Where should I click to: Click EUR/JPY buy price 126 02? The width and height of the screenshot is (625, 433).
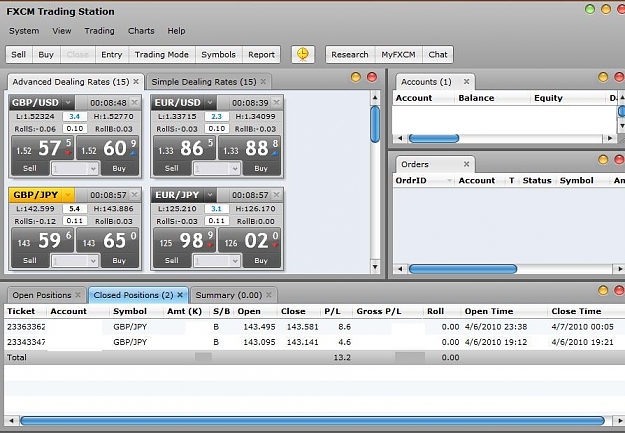tap(250, 240)
